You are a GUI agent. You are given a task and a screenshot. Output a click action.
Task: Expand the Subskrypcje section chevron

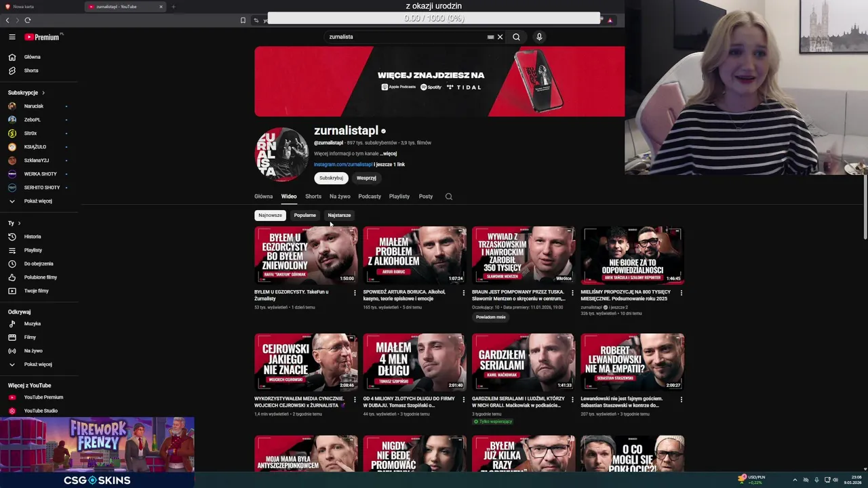[x=43, y=93]
